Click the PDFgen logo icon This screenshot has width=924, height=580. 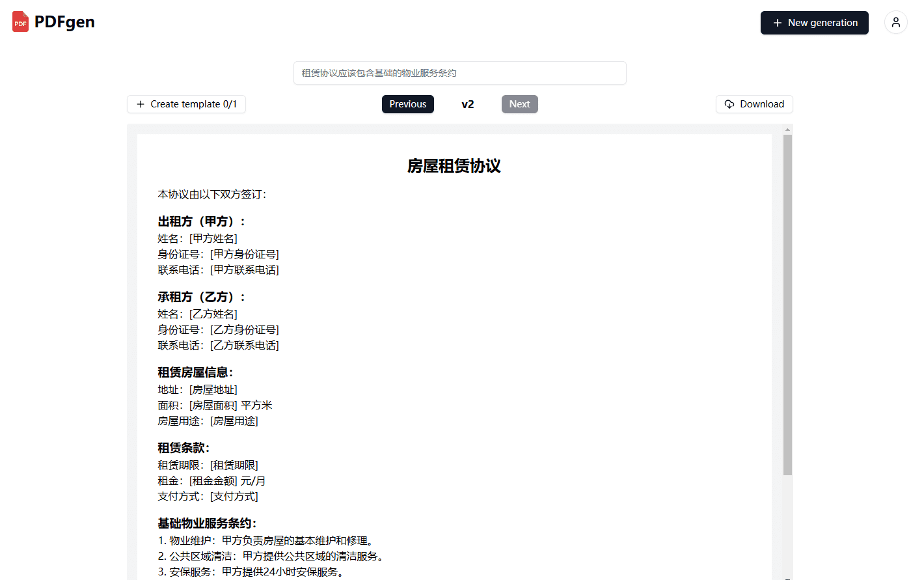click(20, 22)
